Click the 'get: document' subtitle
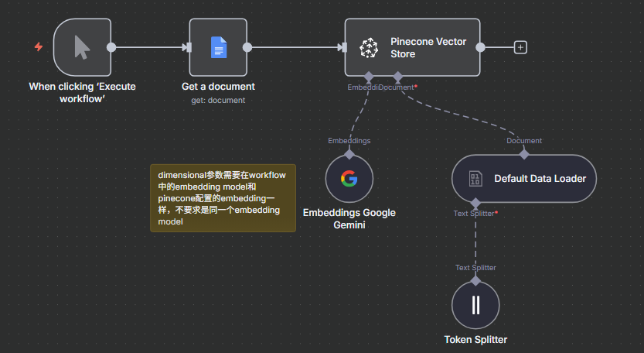This screenshot has height=353, width=644. [x=218, y=100]
